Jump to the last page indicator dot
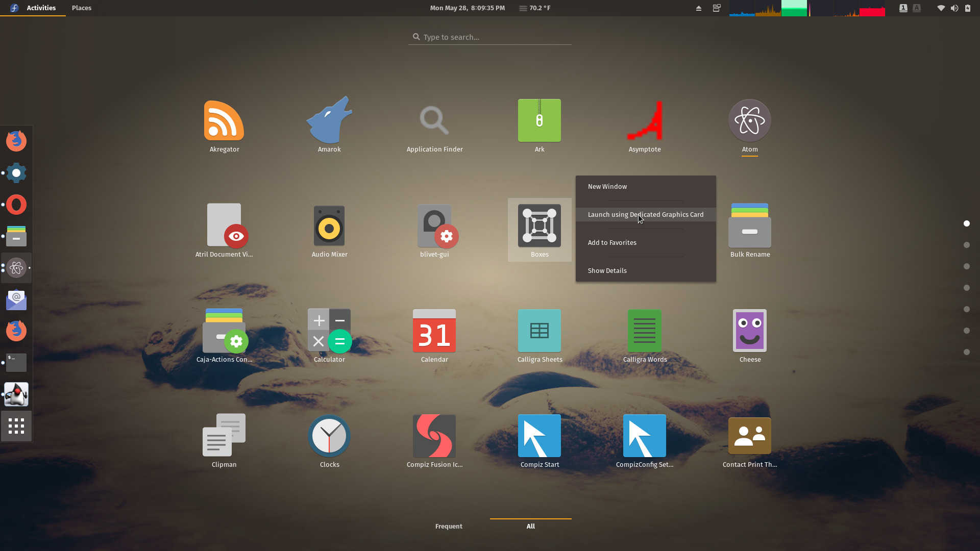 (x=967, y=352)
